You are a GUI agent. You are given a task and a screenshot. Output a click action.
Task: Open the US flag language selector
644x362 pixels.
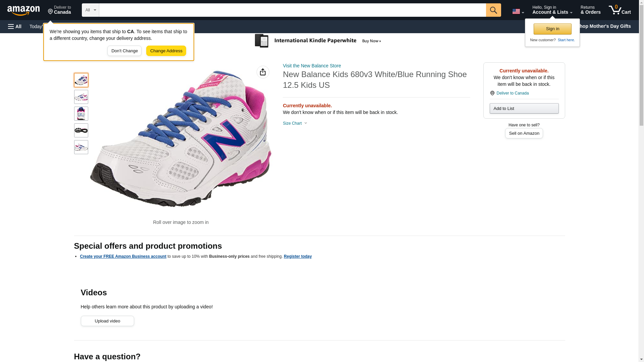pos(518,12)
